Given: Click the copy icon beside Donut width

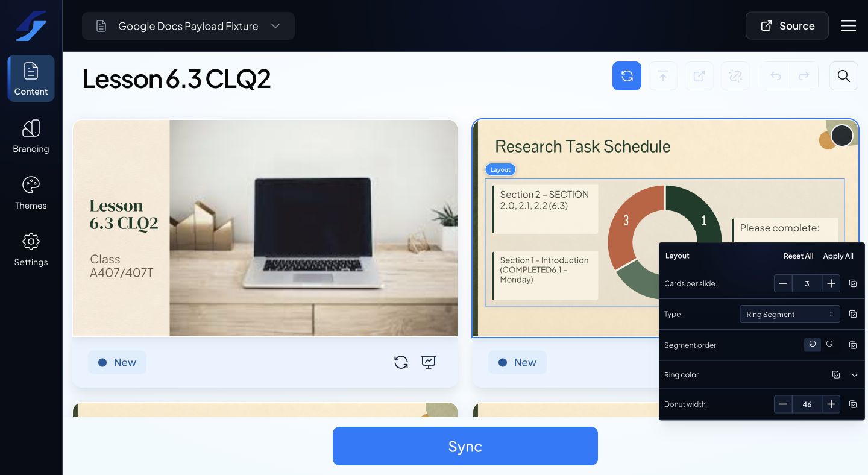Looking at the screenshot, I should [853, 404].
